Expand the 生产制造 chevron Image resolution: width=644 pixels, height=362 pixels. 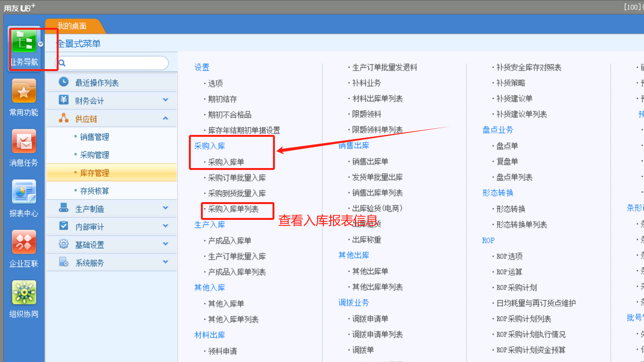point(165,208)
